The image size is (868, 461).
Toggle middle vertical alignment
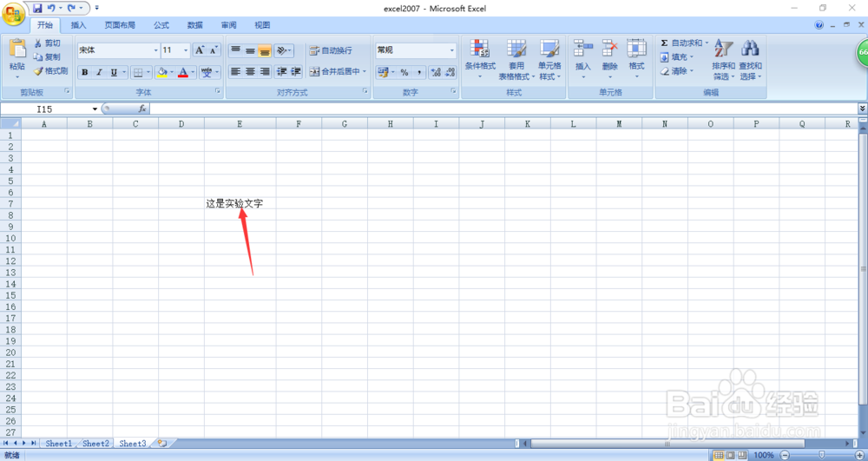pyautogui.click(x=250, y=50)
